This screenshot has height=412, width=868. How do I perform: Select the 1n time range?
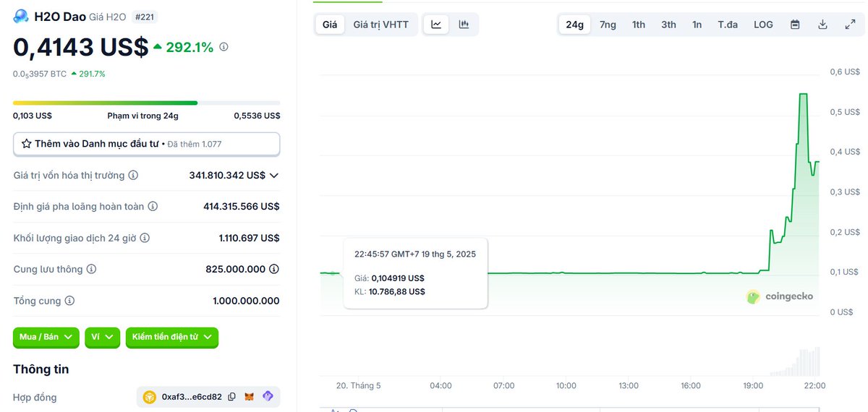click(x=697, y=25)
